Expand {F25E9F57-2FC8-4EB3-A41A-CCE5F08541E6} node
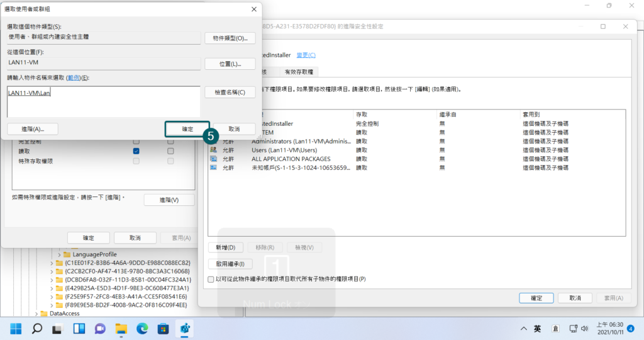 tap(52, 297)
